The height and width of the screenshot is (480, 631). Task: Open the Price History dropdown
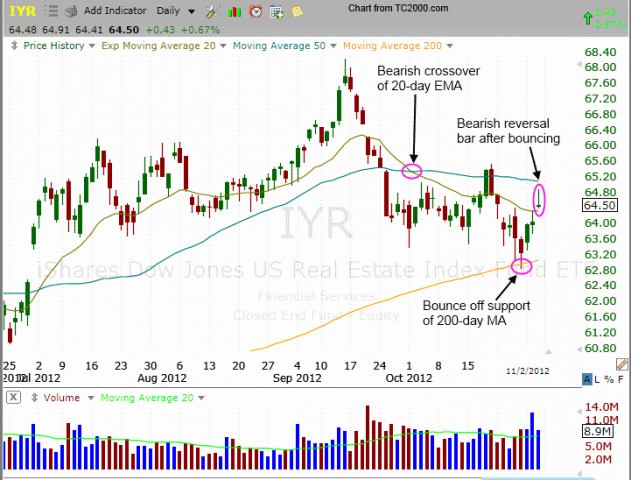pyautogui.click(x=92, y=46)
